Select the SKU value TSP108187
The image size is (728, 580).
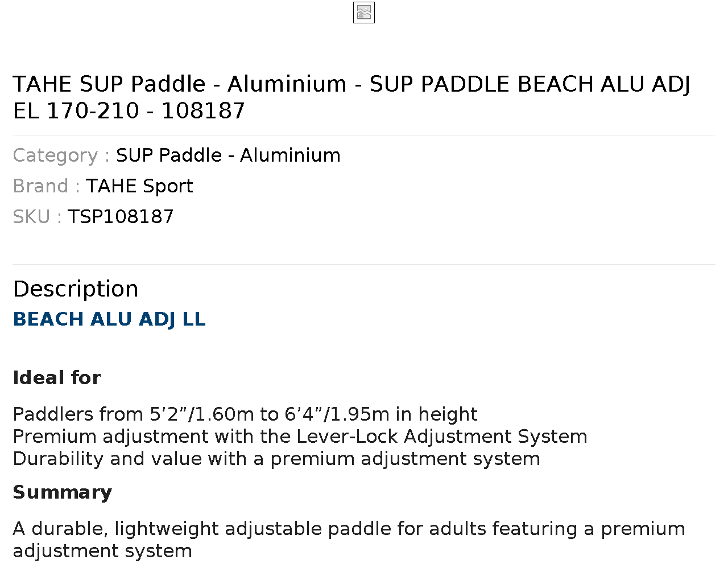tap(121, 217)
